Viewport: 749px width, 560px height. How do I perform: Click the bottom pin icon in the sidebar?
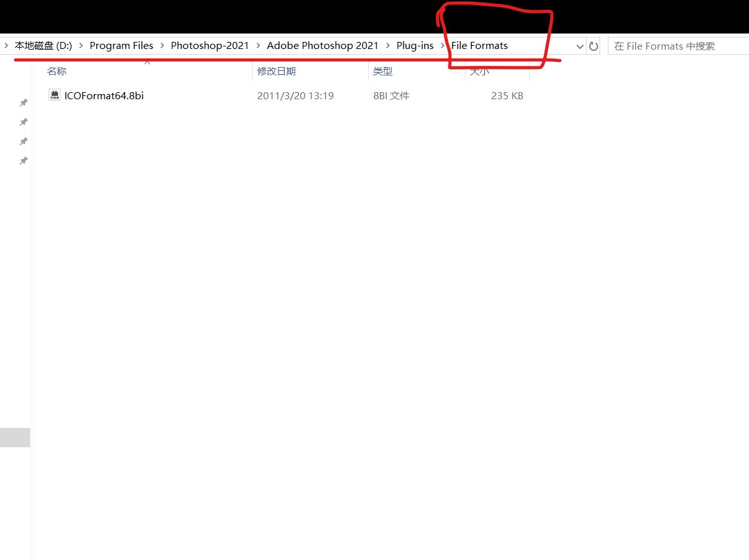coord(24,160)
